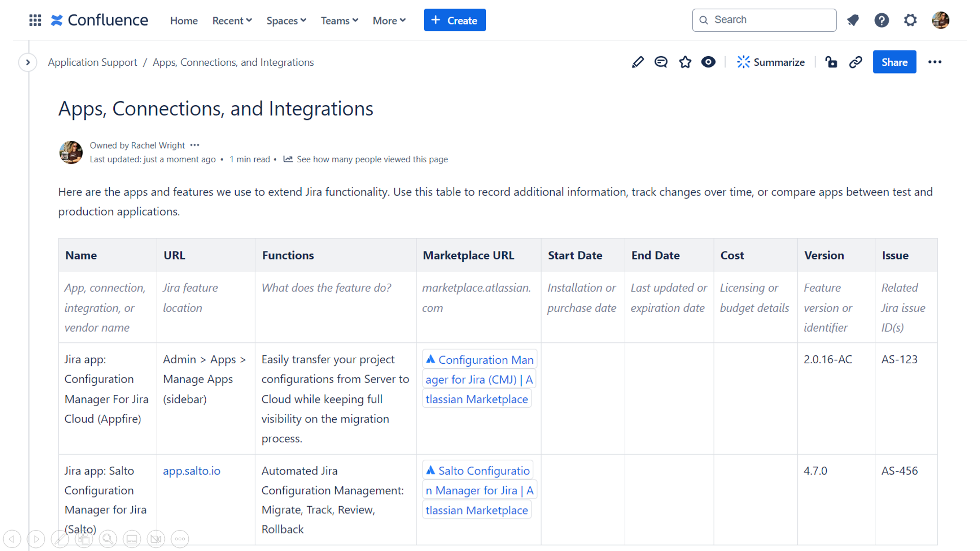This screenshot has width=980, height=551.
Task: Open the more actions ellipsis icon
Action: (x=935, y=62)
